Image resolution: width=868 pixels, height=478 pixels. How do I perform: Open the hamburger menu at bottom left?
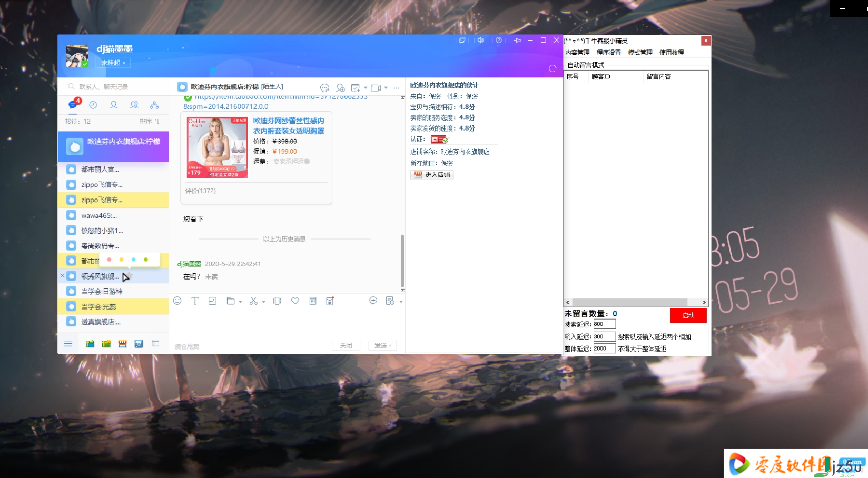[x=68, y=344]
